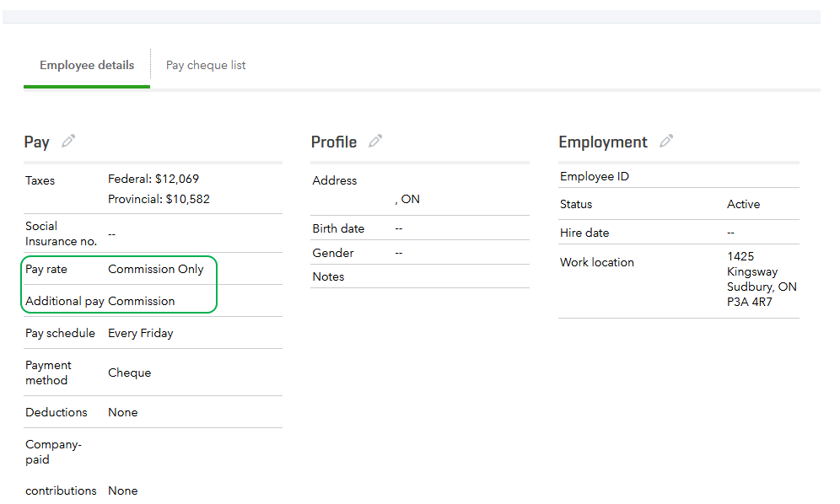This screenshot has width=840, height=504.
Task: Edit the Pay section with pencil icon
Action: (68, 142)
